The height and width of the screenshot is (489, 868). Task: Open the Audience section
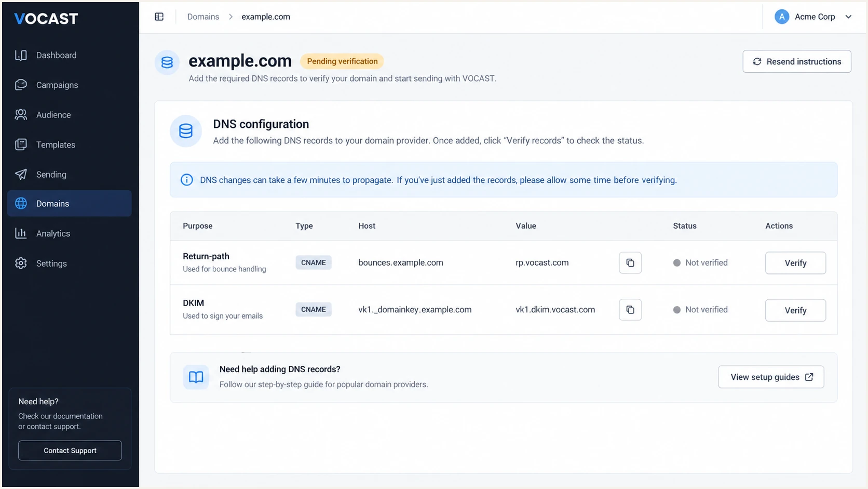[x=69, y=115]
